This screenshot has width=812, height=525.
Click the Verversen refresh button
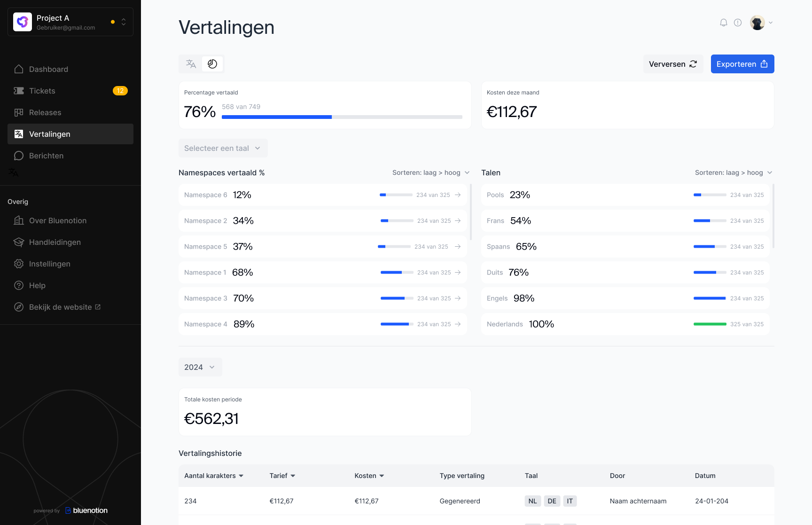coord(672,64)
